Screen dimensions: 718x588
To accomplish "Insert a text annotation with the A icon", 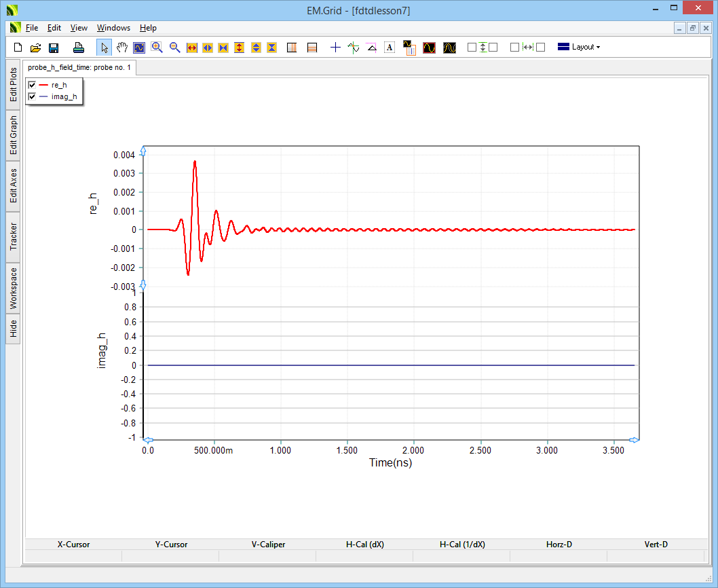I will click(390, 48).
